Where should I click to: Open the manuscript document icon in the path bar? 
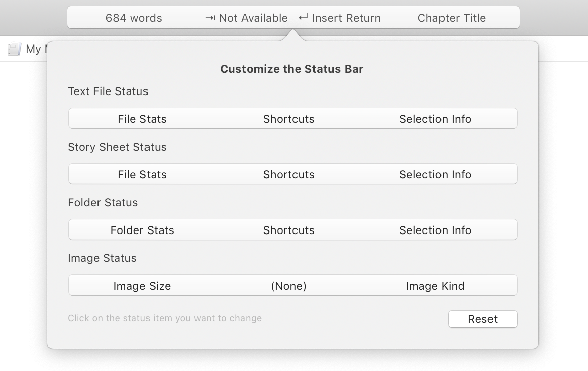tap(14, 49)
